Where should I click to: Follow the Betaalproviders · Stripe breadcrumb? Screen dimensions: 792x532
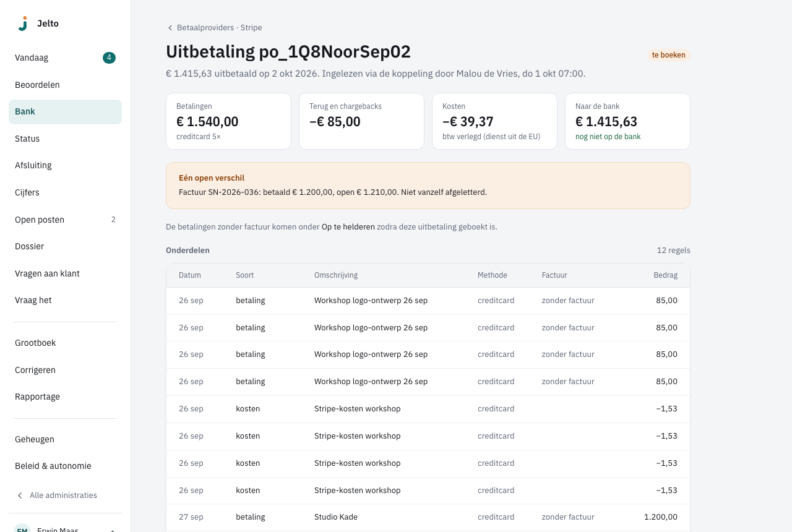tap(219, 28)
